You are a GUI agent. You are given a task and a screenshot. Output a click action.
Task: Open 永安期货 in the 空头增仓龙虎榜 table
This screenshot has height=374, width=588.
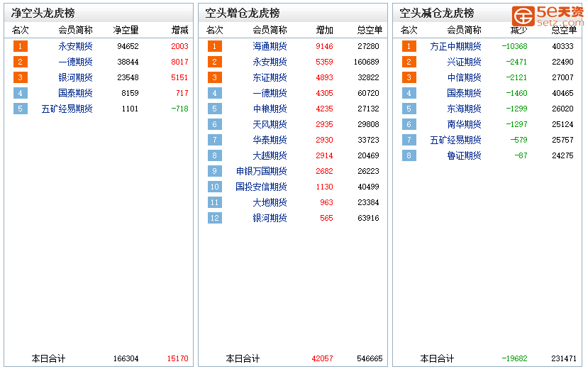(x=270, y=62)
